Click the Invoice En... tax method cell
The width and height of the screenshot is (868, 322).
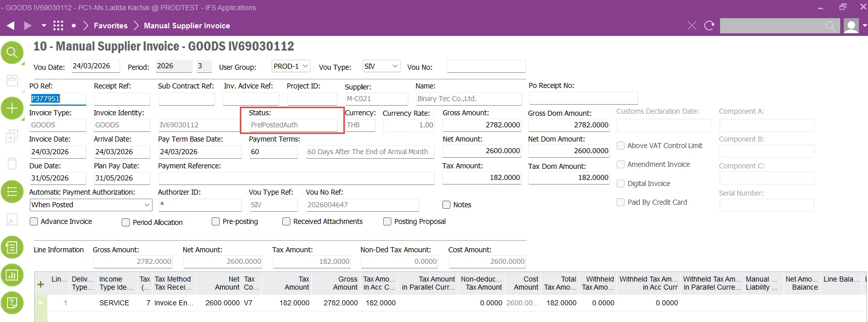point(174,303)
